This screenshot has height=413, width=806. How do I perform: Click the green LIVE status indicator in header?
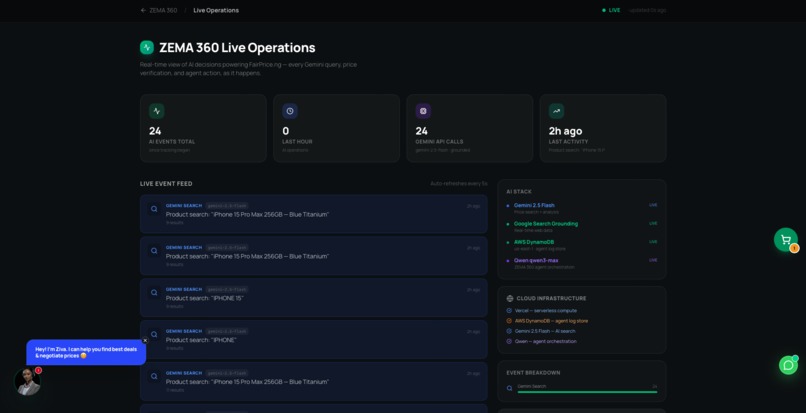(x=611, y=10)
